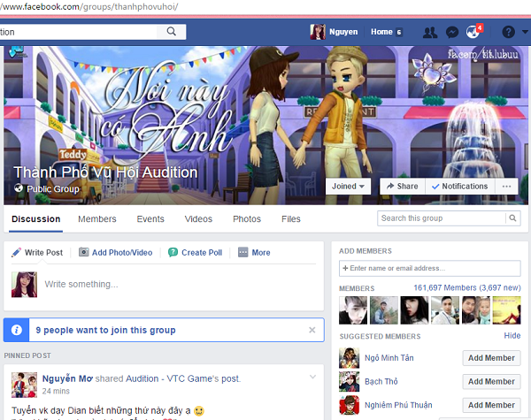This screenshot has height=420, width=531.
Task: Open the More composer options
Action: coord(254,253)
